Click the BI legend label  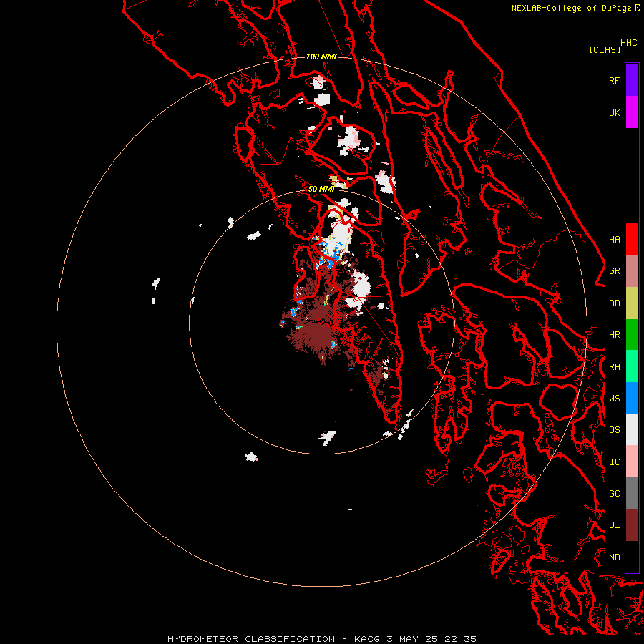coord(614,525)
